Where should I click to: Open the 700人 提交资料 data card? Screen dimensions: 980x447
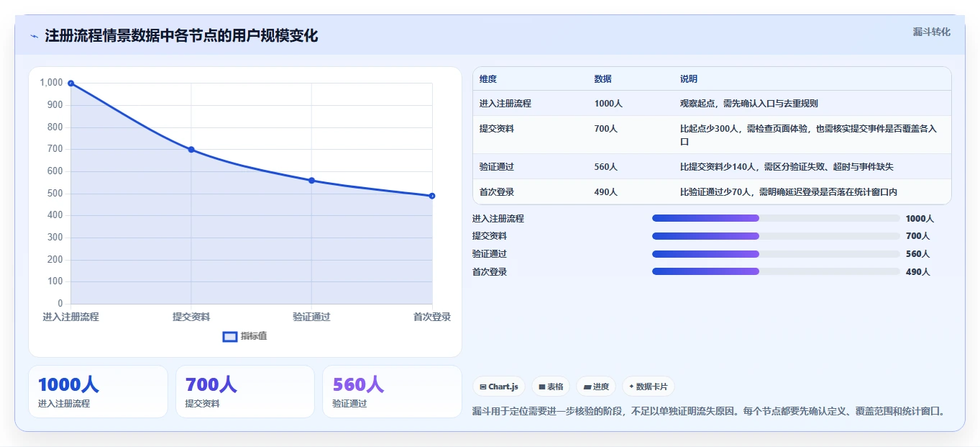tap(245, 392)
